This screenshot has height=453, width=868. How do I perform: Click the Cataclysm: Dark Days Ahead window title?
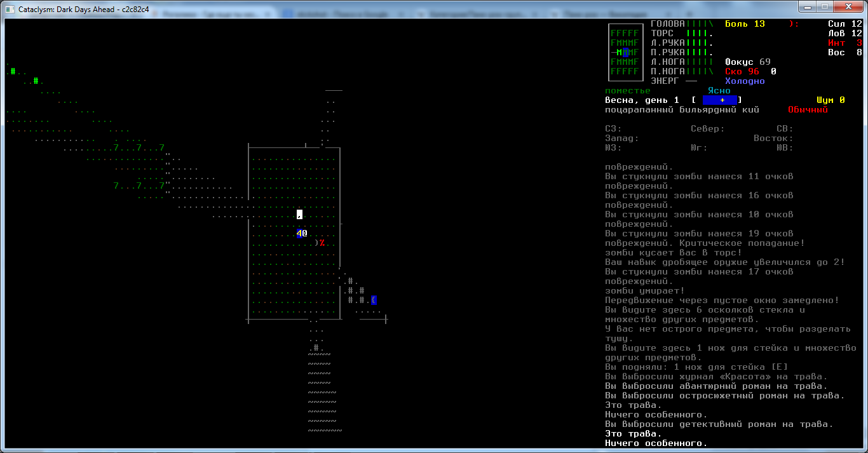point(84,9)
